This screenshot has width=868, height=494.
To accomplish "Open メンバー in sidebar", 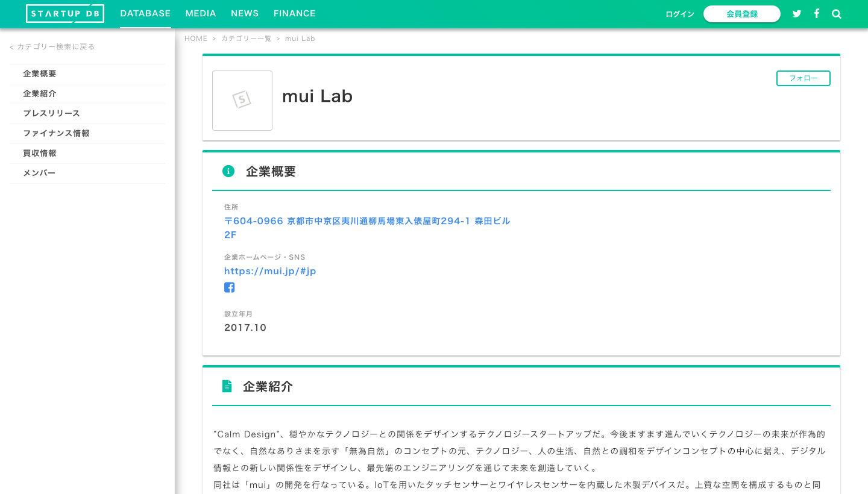I will (87, 173).
